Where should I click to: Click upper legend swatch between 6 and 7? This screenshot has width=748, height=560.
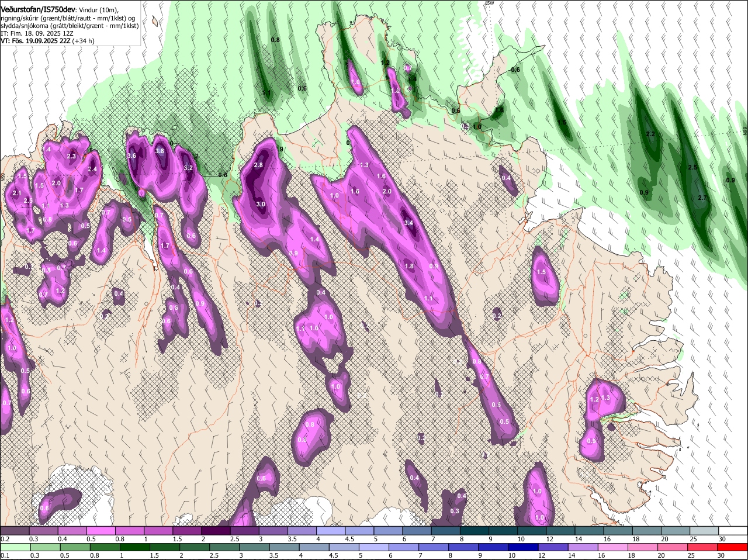tap(417, 530)
